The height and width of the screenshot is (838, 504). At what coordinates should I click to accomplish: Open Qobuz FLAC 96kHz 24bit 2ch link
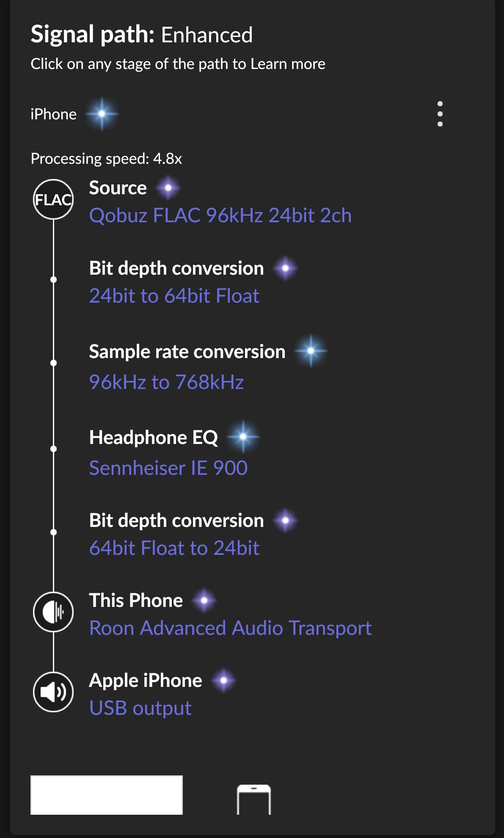(220, 215)
